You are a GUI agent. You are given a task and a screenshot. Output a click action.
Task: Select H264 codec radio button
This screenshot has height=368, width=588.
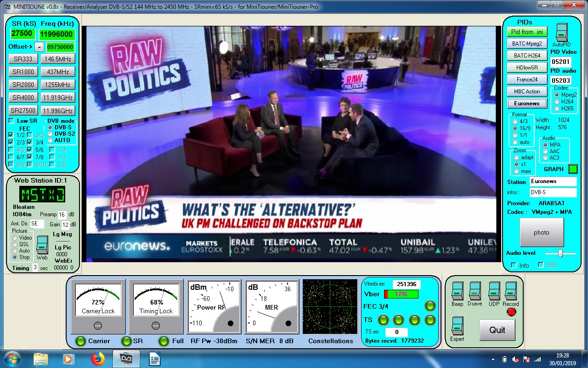coord(557,102)
